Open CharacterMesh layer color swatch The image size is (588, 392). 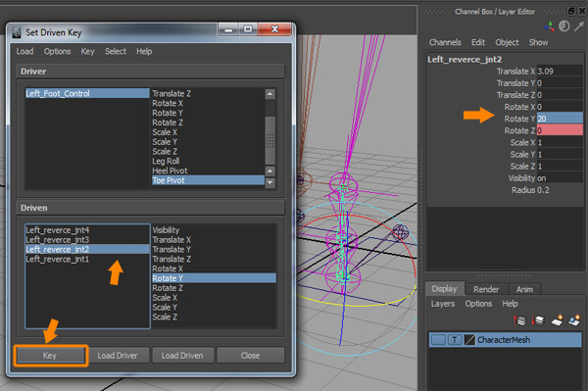pos(468,339)
